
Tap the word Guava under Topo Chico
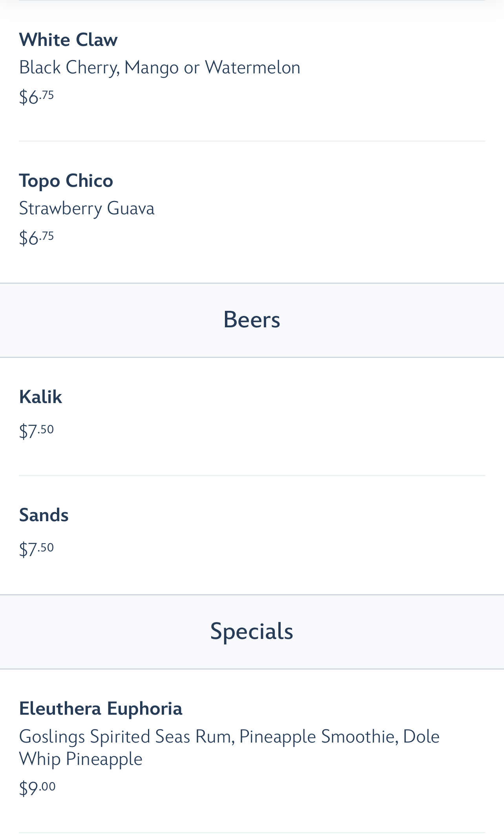coord(131,208)
